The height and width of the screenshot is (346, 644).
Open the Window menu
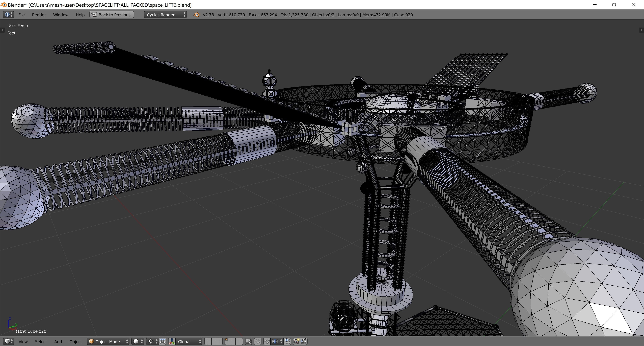tap(61, 15)
